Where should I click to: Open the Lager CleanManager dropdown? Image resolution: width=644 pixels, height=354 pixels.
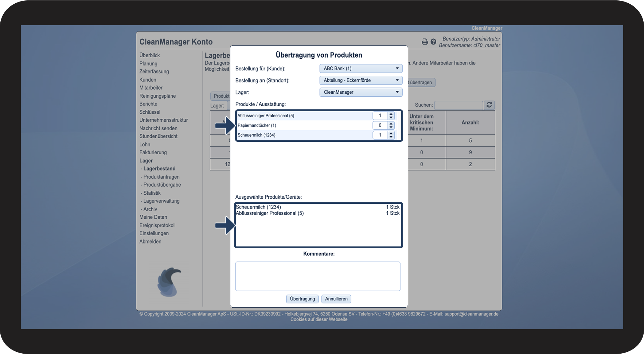point(361,92)
